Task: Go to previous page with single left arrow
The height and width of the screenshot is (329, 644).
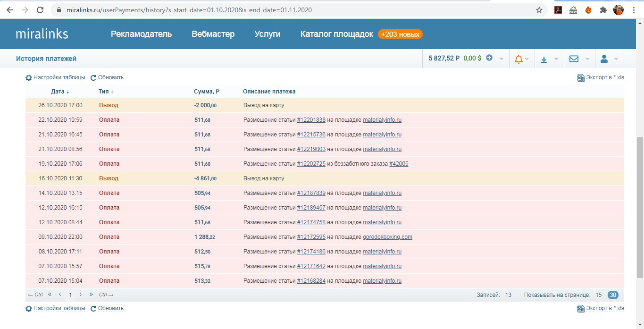Action: (60, 295)
